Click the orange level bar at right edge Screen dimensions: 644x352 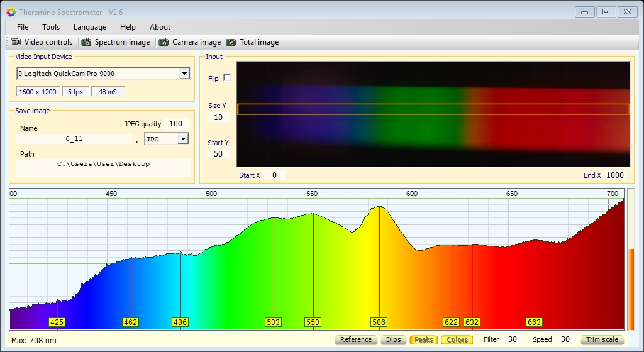tap(631, 288)
